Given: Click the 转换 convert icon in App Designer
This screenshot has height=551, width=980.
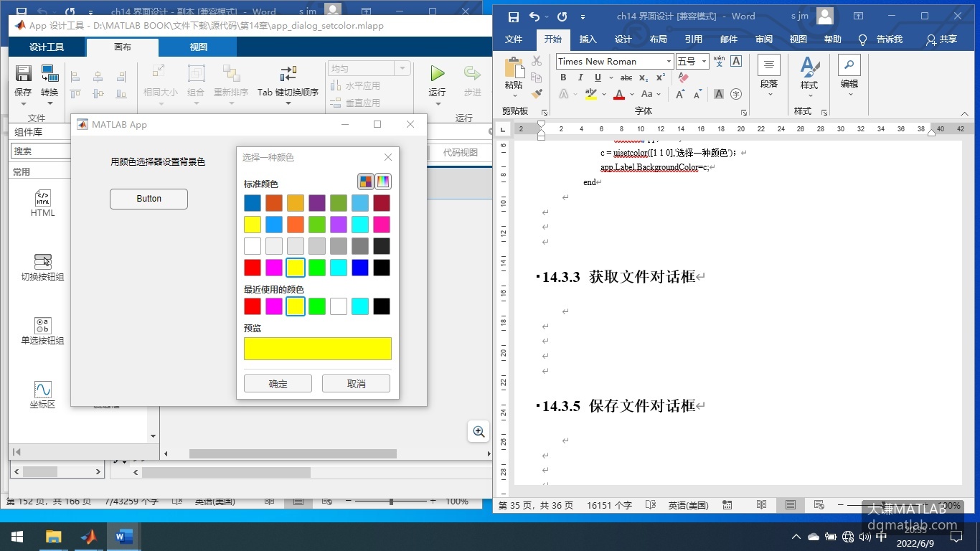Looking at the screenshot, I should (x=50, y=73).
